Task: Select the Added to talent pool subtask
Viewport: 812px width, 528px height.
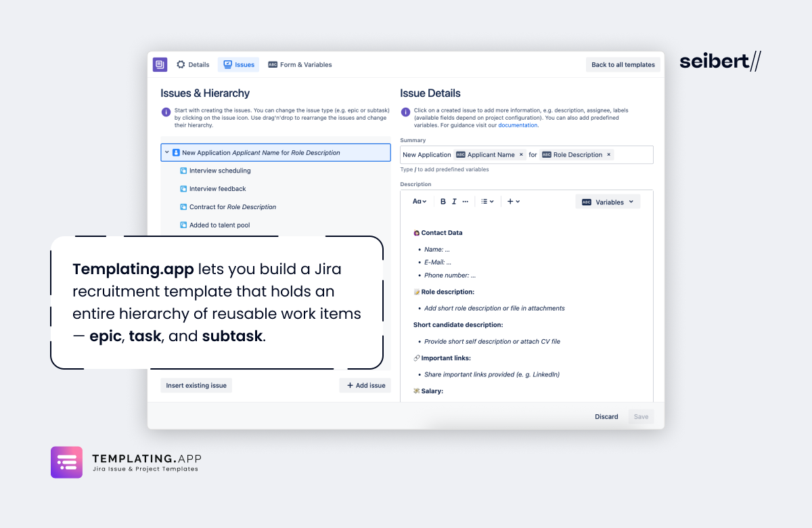Action: coord(220,225)
